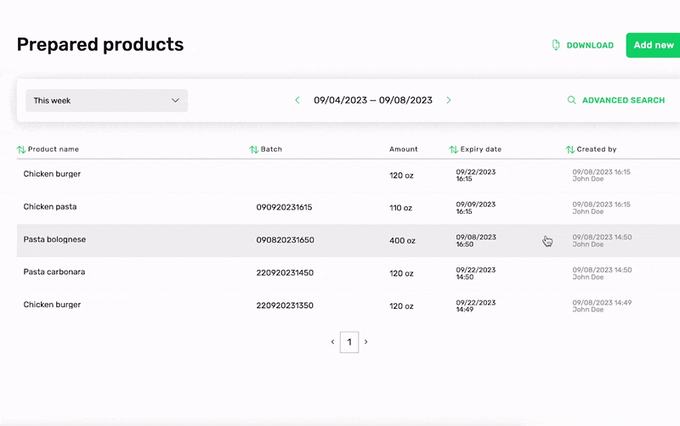
Task: Go to next date range arrow
Action: (449, 100)
